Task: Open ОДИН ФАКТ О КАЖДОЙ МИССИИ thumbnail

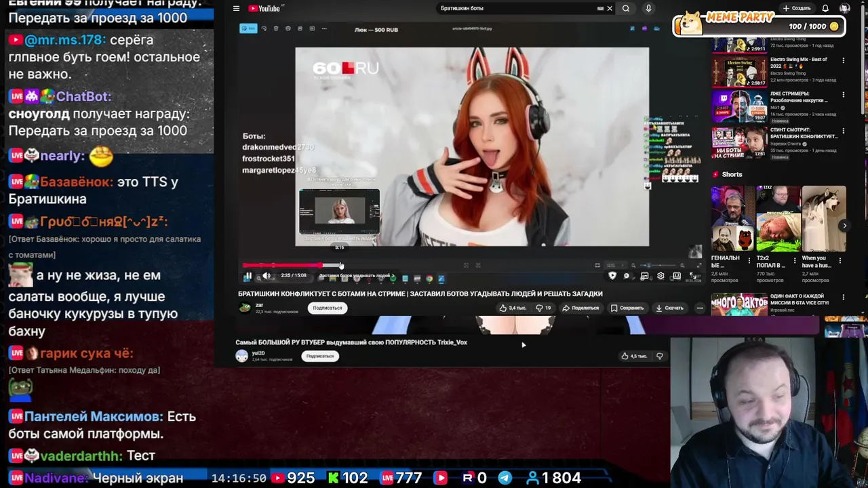Action: (740, 305)
